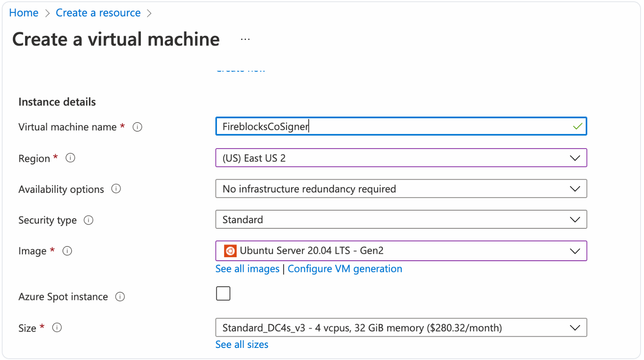This screenshot has width=644, height=360.
Task: Click the green validation checkmark in name field
Action: pyautogui.click(x=578, y=126)
